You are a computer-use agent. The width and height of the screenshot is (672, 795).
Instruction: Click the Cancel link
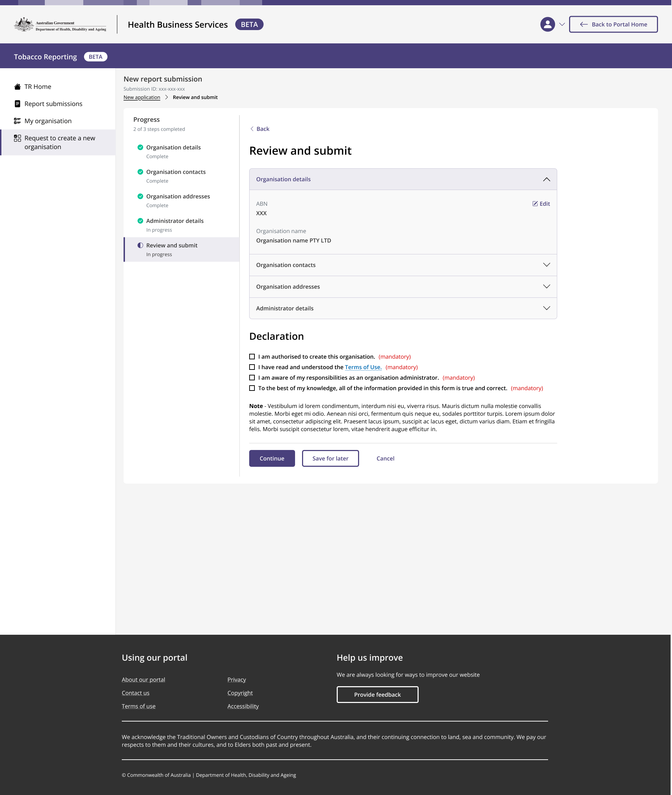385,459
